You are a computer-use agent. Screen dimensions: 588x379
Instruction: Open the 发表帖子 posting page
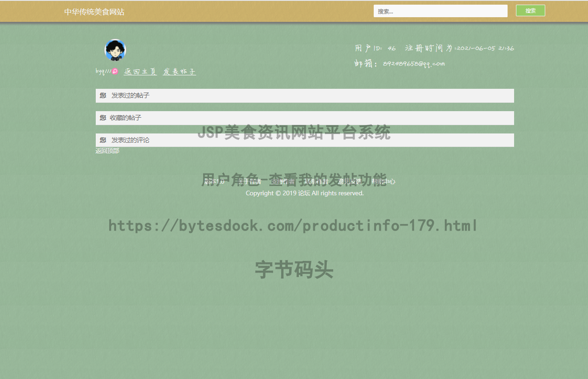click(179, 71)
